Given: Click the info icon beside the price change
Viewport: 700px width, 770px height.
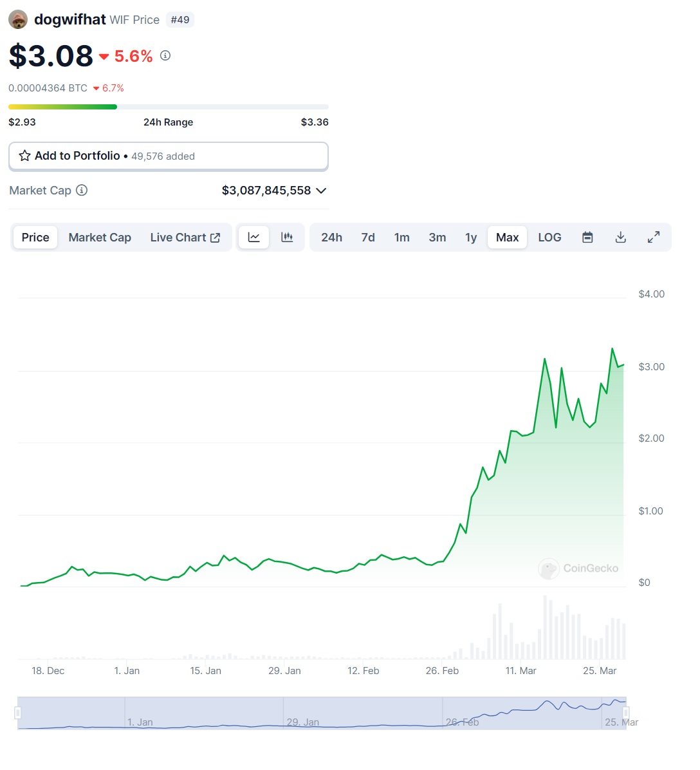Looking at the screenshot, I should pyautogui.click(x=165, y=55).
